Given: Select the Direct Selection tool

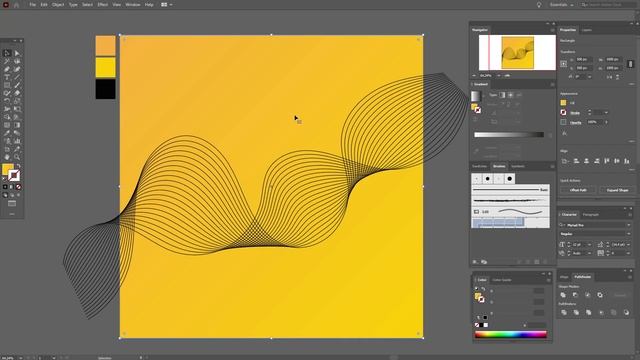Looking at the screenshot, I should pos(17,53).
